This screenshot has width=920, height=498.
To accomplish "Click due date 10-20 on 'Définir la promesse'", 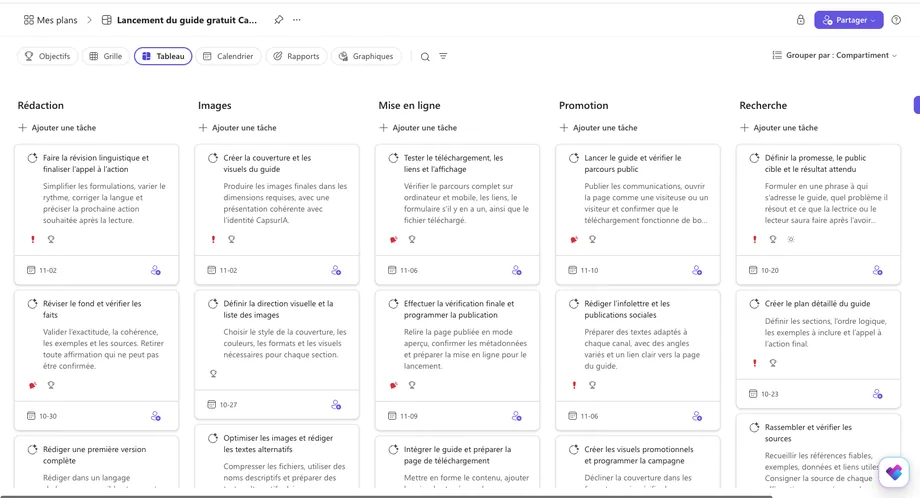I will click(764, 270).
